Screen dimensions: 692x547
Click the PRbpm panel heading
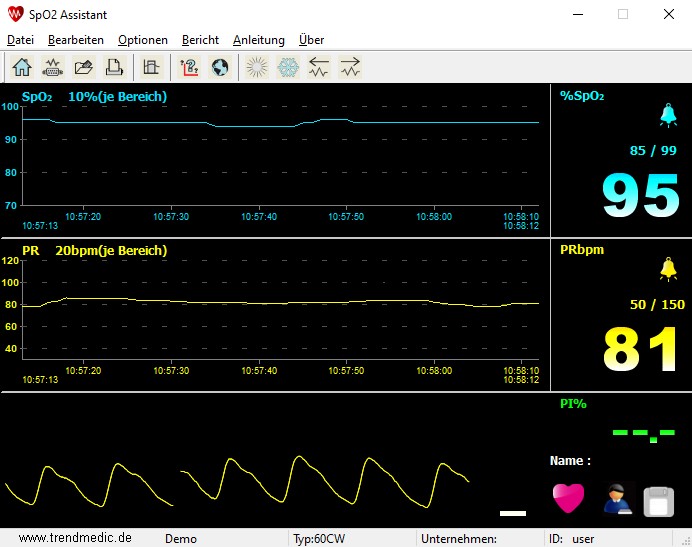[x=582, y=250]
